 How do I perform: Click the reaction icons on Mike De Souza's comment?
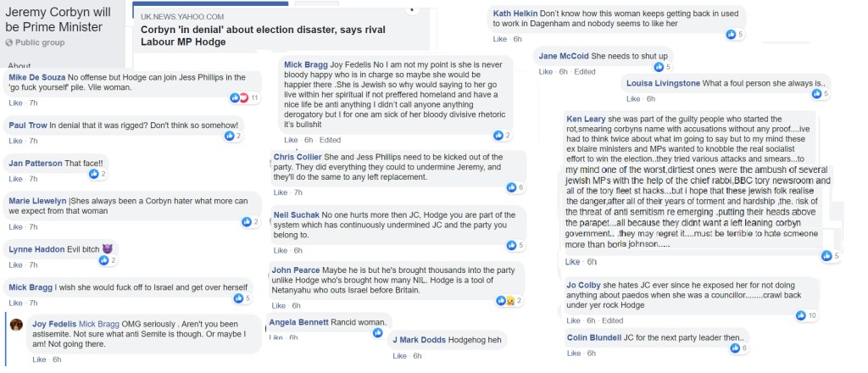coord(241,97)
